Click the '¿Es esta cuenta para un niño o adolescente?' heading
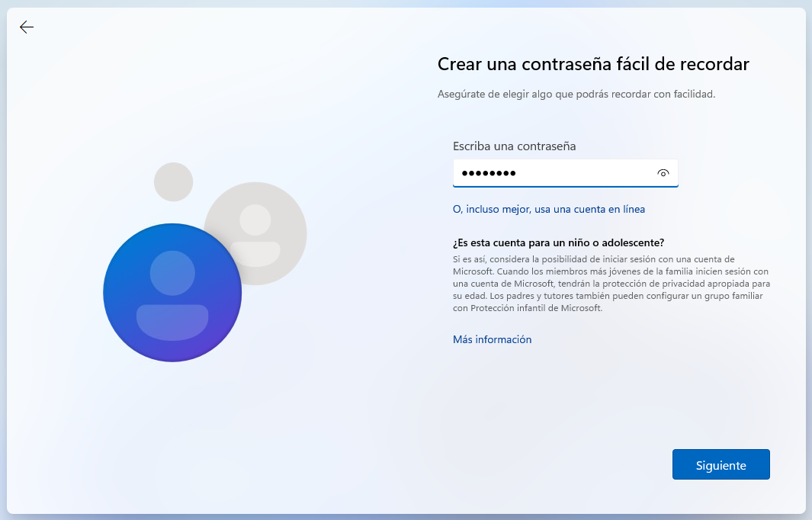The width and height of the screenshot is (812, 520). click(x=558, y=242)
